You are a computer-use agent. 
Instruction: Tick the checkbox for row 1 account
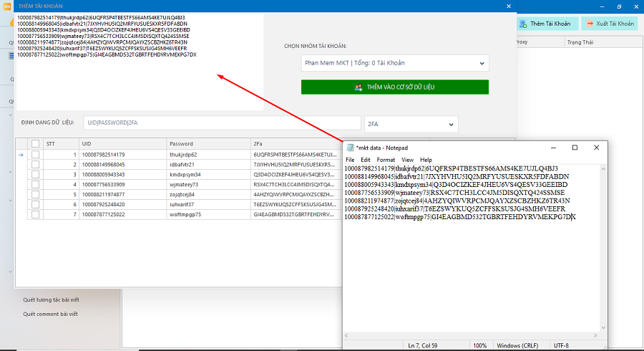point(36,155)
